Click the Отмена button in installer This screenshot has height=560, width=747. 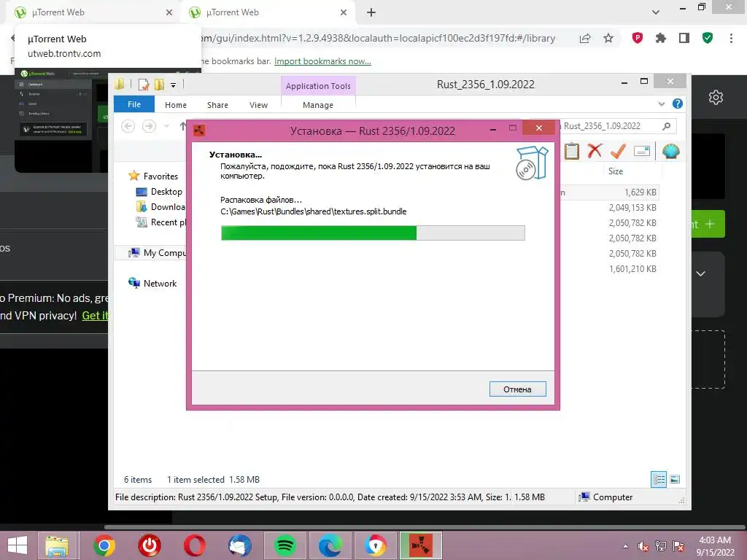tap(517, 389)
